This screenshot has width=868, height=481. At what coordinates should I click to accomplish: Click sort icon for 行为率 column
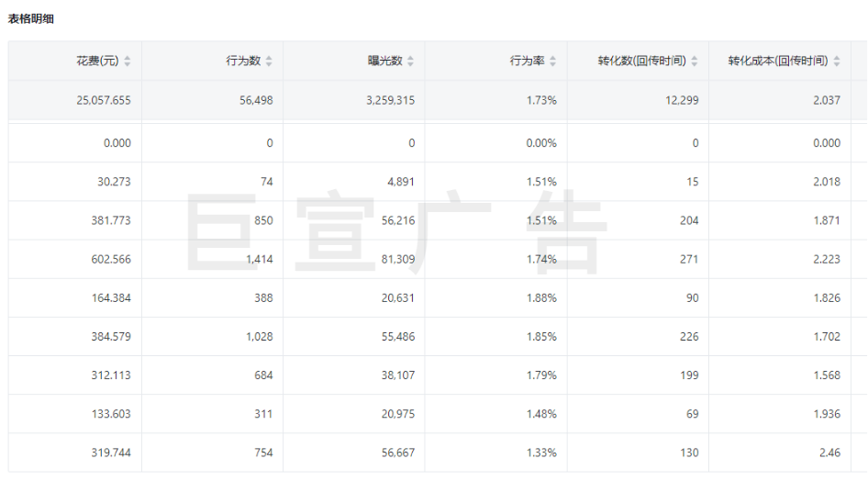click(x=552, y=62)
